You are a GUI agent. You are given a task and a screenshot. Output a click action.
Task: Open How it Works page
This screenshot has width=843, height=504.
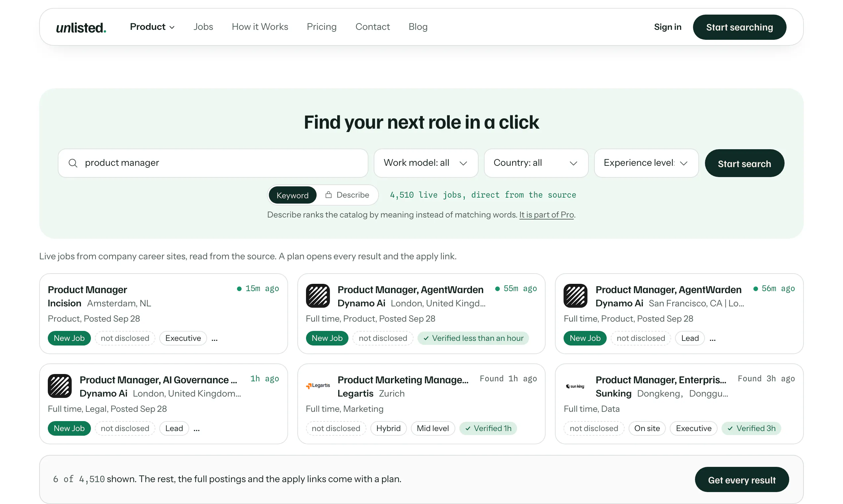(260, 27)
